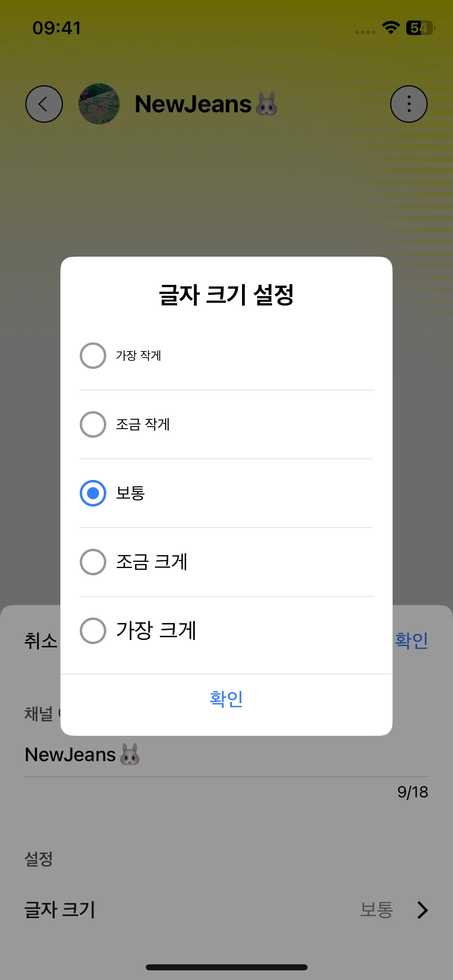Screen dimensions: 453x980
Task: Tap the 가장 크게 option label
Action: 156,630
